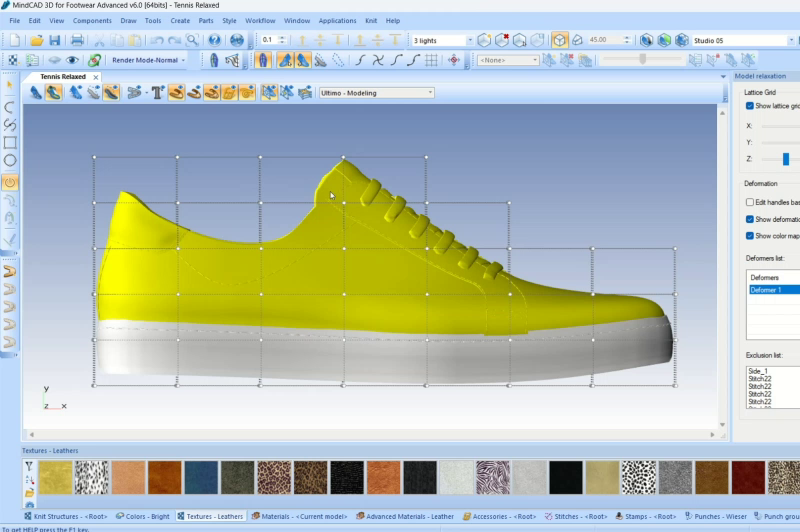
Task: Select the arc tool in the left toolbar
Action: [x=10, y=107]
